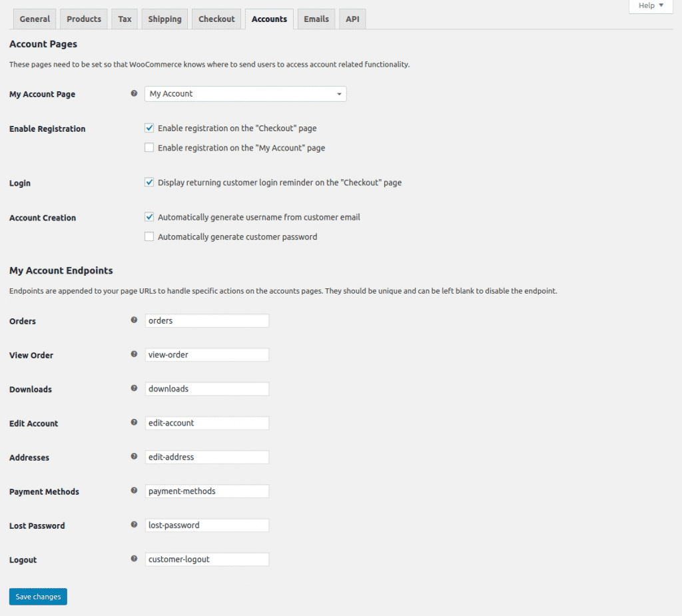
Task: Enable registration on the "My Account" page
Action: tap(149, 148)
